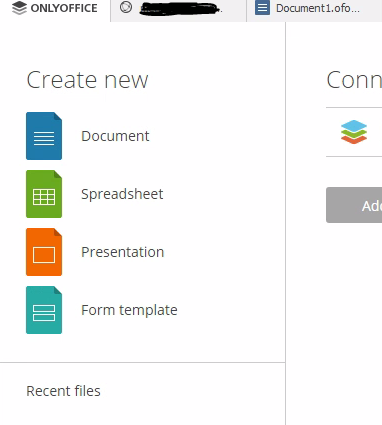Click the document icon on the Document1 tab
Screen dimensions: 382x425
[262, 8]
